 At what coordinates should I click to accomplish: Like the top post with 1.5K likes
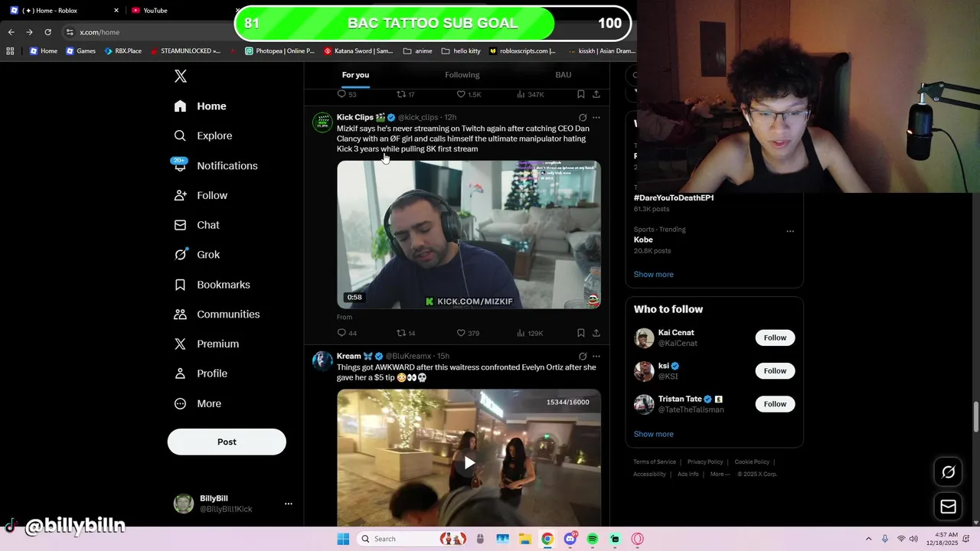(x=469, y=94)
